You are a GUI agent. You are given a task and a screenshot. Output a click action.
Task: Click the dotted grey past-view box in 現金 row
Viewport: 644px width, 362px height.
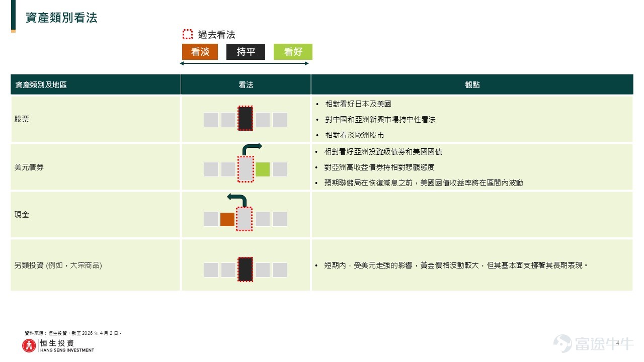pos(245,219)
